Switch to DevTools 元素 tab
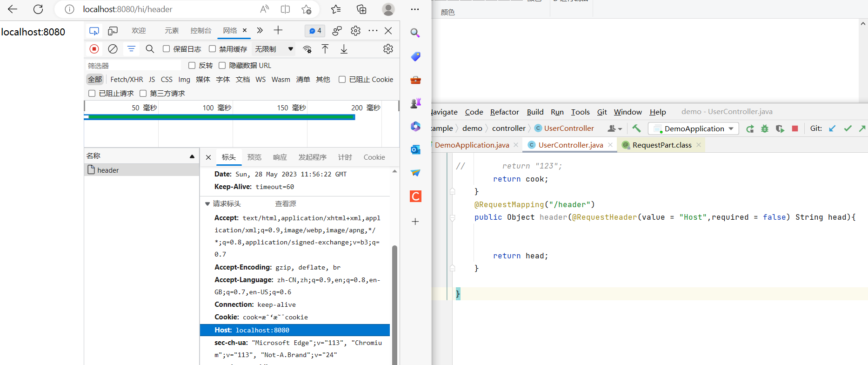The image size is (868, 365). 172,31
